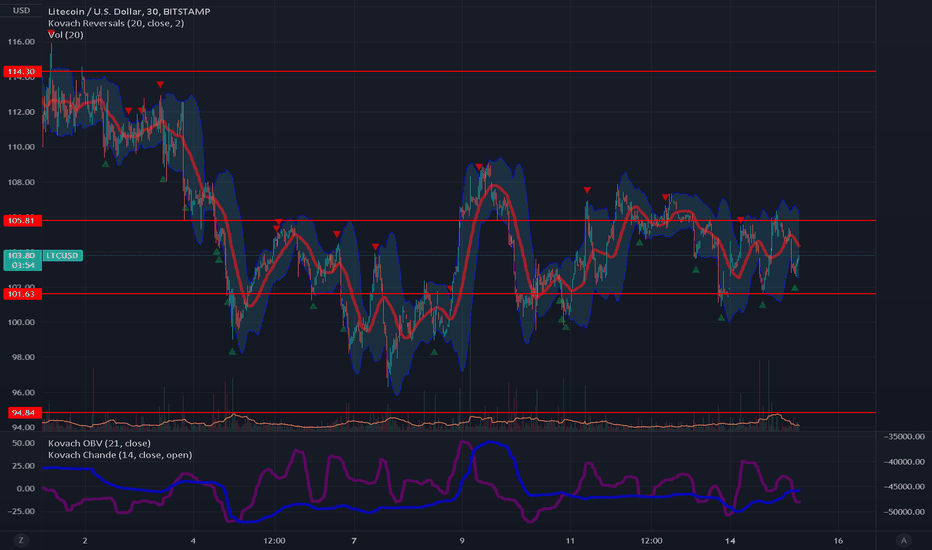Click the 108.00 price axis label
This screenshot has height=550, width=932.
pyautogui.click(x=21, y=183)
